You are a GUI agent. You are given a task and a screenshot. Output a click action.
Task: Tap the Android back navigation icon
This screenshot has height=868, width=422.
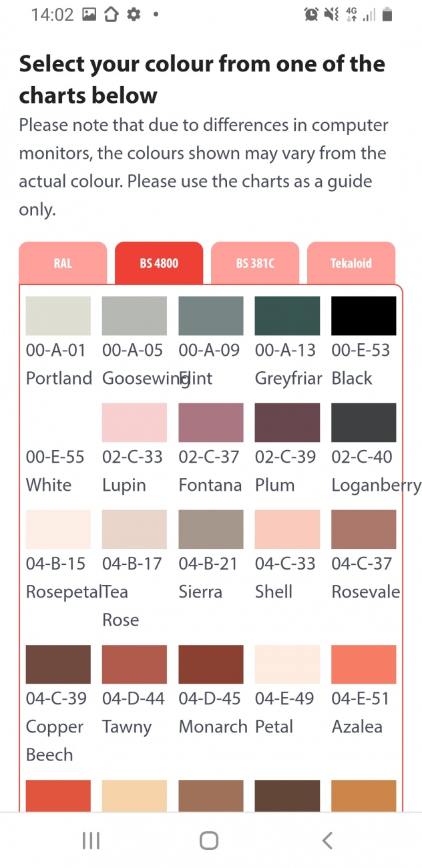(327, 840)
